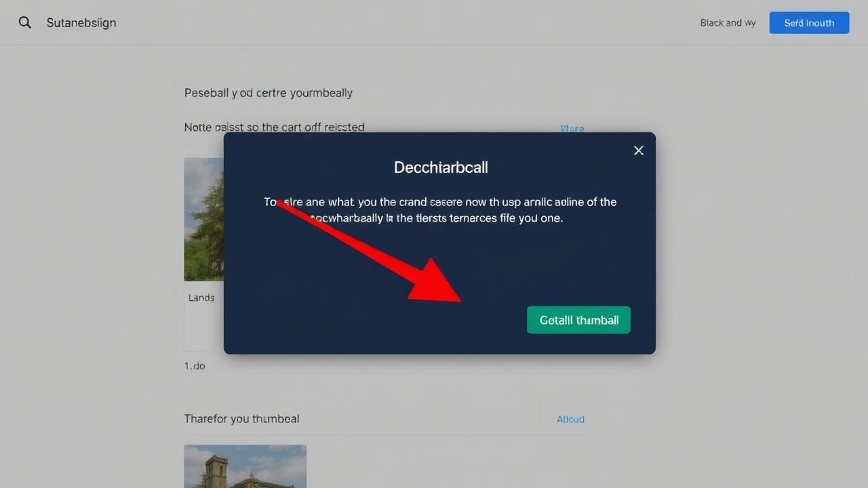Viewport: 868px width, 488px height.
Task: Open the church tower thumbnail
Action: coord(245,466)
